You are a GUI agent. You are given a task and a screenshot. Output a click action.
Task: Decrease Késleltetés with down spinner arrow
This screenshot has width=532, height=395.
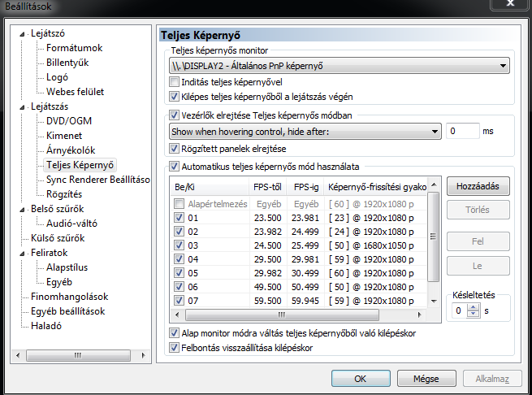click(473, 315)
